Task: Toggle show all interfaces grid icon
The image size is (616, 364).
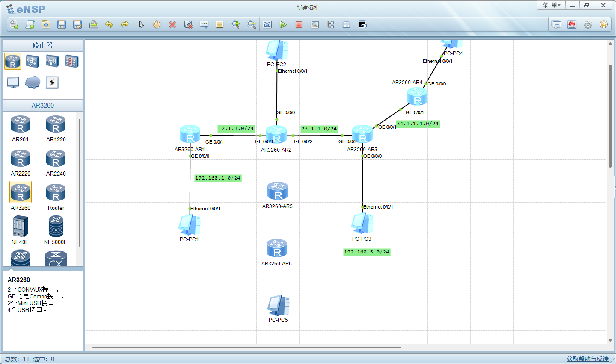Action: pos(346,25)
